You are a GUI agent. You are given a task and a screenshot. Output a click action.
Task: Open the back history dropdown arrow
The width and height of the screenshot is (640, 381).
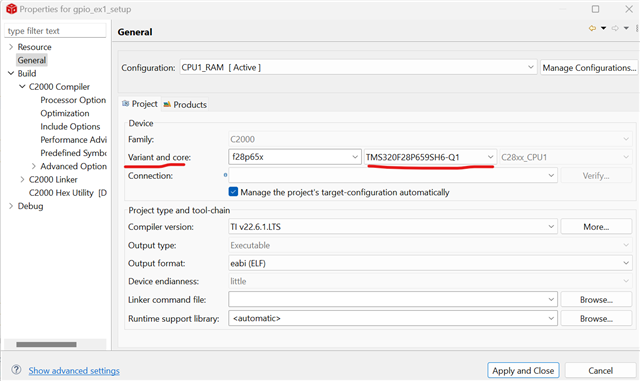pos(603,28)
